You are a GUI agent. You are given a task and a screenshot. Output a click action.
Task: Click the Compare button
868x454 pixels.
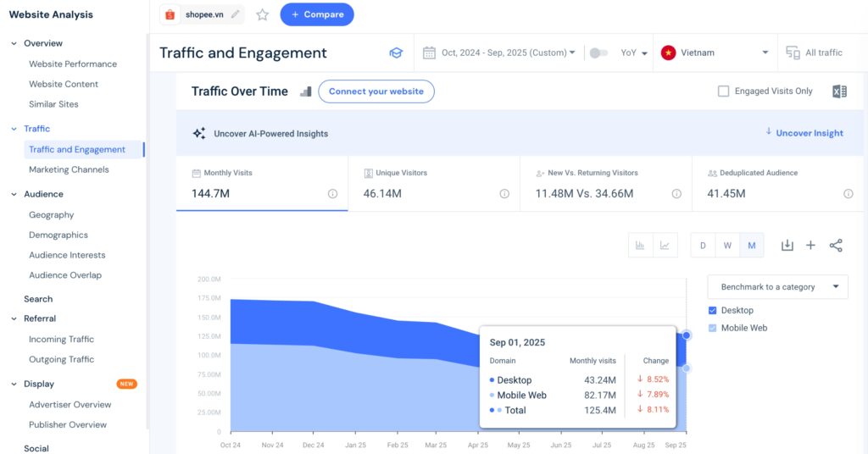point(317,14)
